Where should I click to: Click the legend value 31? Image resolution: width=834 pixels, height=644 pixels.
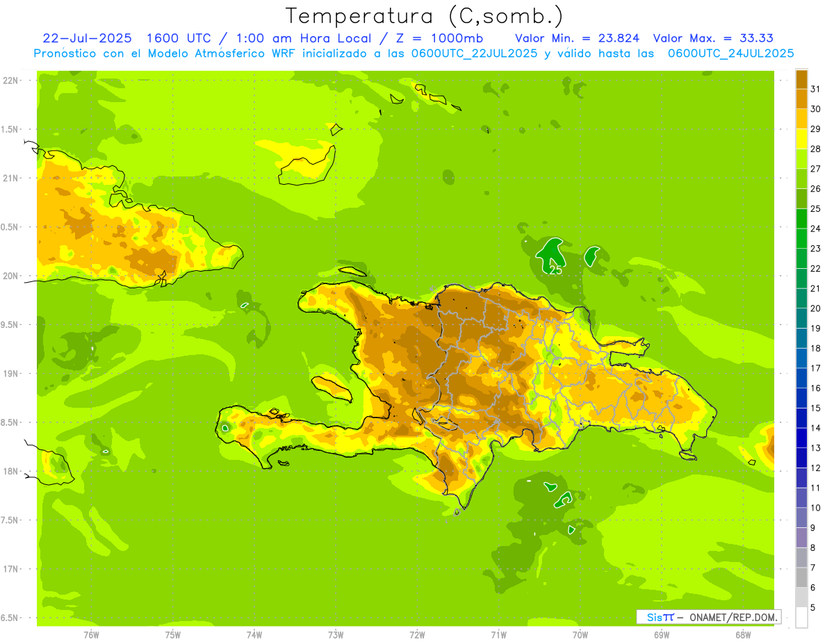(815, 88)
